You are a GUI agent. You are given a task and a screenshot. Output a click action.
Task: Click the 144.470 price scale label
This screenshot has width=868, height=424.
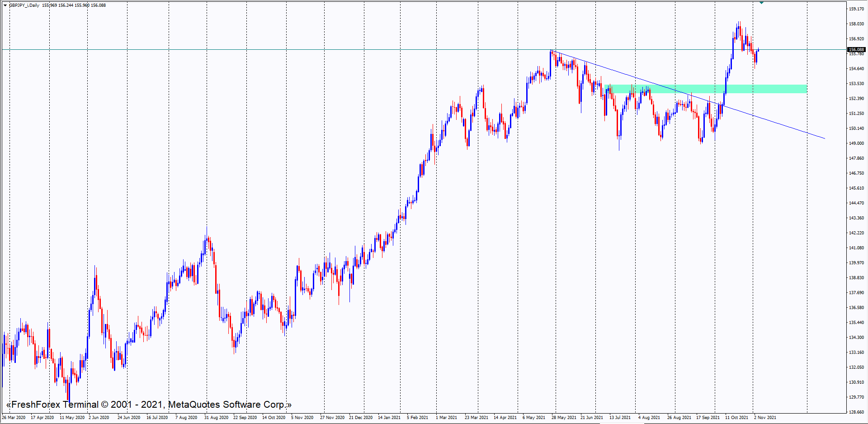click(856, 203)
